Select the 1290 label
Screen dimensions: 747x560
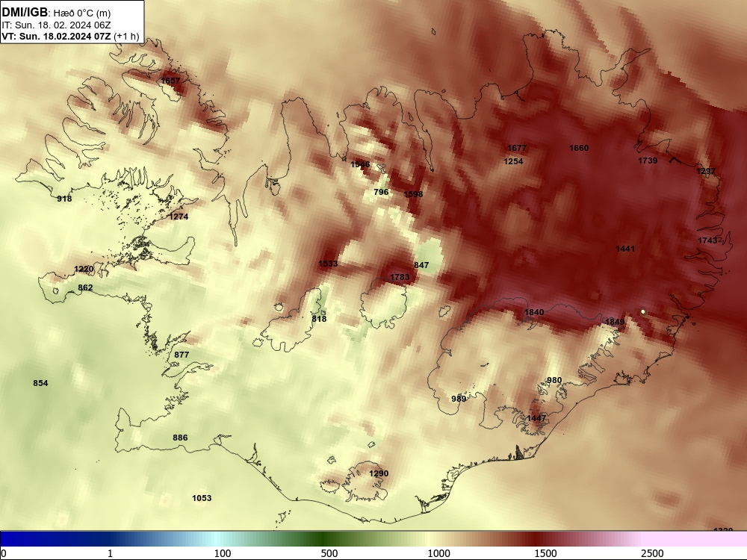click(379, 474)
